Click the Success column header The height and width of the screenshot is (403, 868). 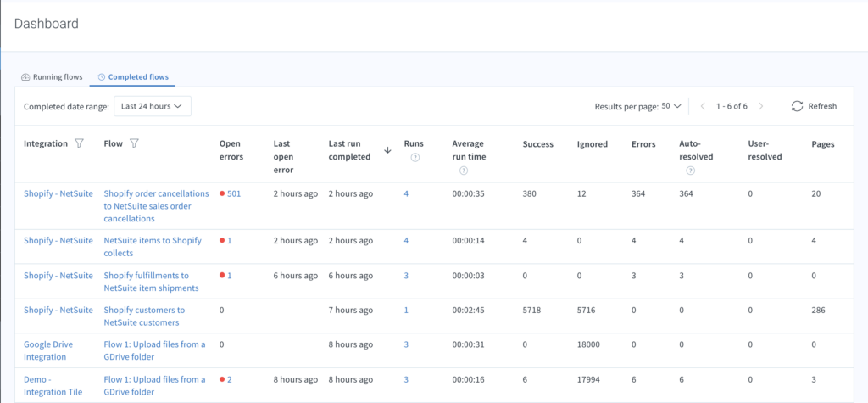[x=537, y=144]
